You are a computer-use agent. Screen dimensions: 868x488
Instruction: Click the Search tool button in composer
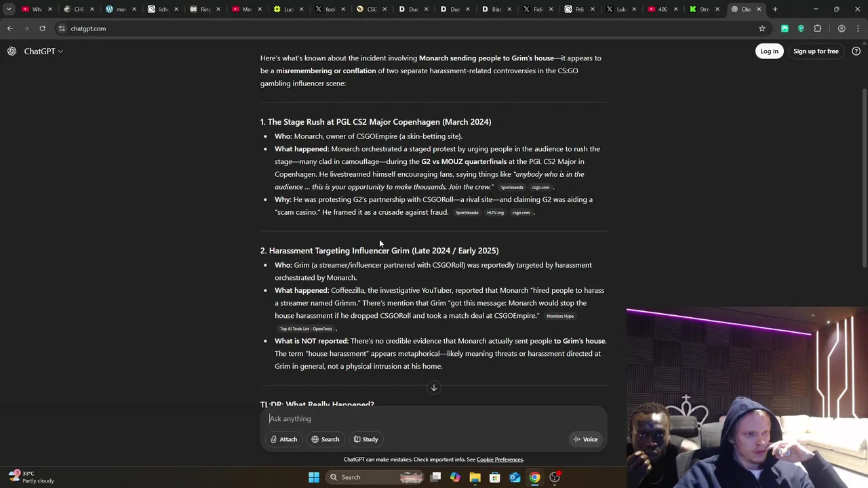325,439
